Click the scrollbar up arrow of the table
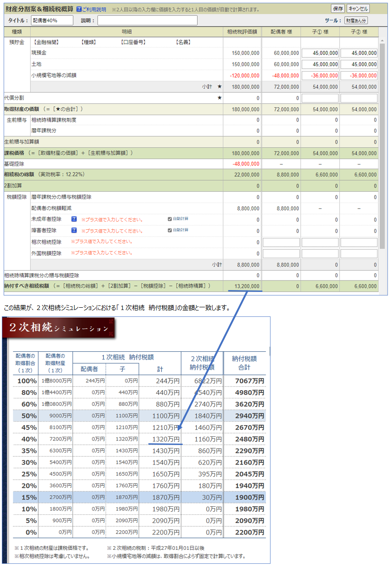The height and width of the screenshot is (567, 392). coord(382,40)
